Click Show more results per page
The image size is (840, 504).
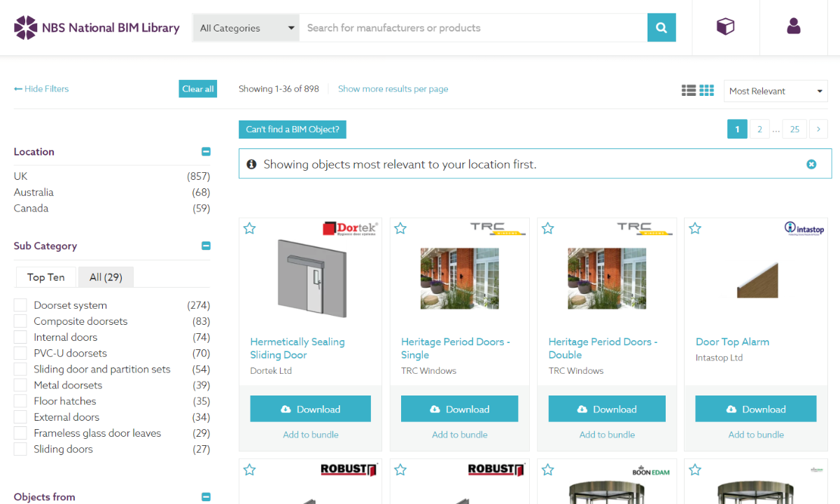coord(393,89)
